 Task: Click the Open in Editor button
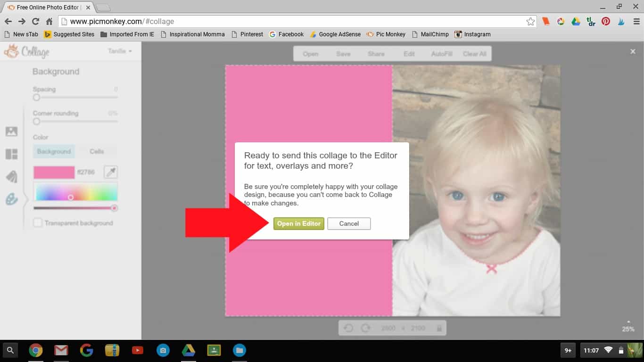click(x=298, y=223)
